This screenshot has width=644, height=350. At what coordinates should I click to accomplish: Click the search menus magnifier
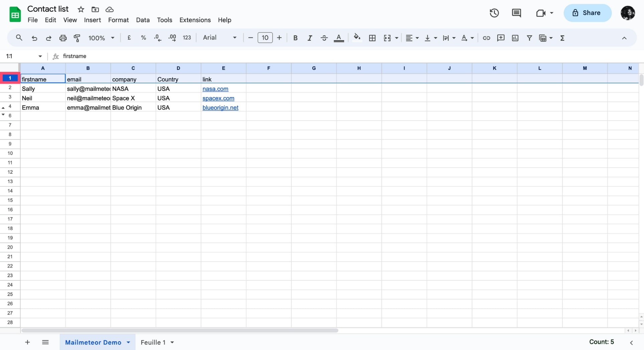pyautogui.click(x=19, y=38)
